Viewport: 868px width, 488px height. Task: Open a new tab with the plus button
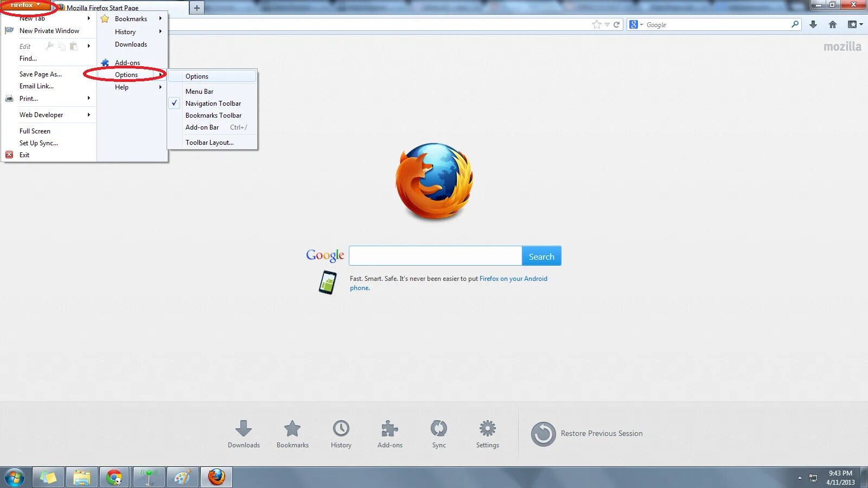[197, 8]
